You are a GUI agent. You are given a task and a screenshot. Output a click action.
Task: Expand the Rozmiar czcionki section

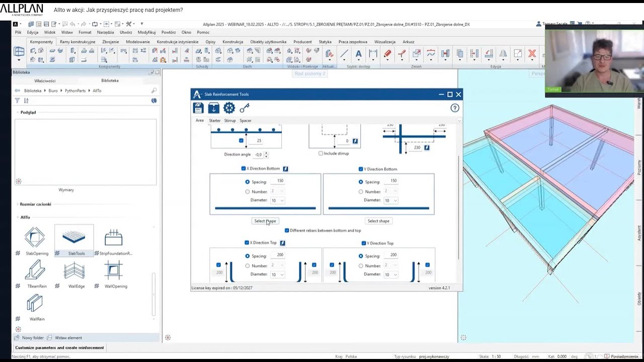18,204
